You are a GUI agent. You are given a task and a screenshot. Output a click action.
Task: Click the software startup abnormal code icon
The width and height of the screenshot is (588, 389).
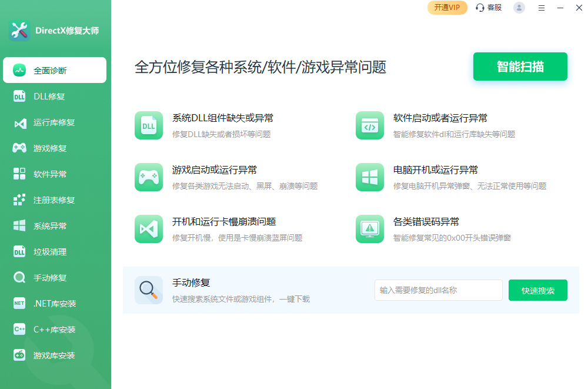[x=369, y=125]
